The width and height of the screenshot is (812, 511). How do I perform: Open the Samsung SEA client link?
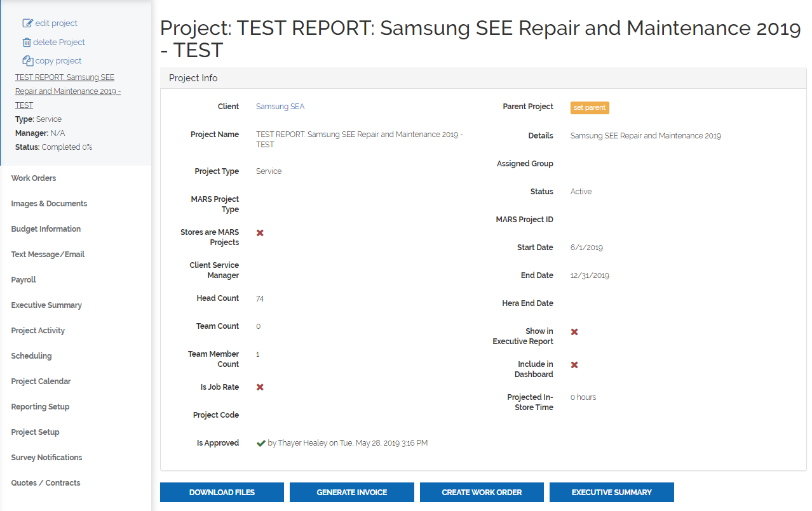tap(280, 107)
